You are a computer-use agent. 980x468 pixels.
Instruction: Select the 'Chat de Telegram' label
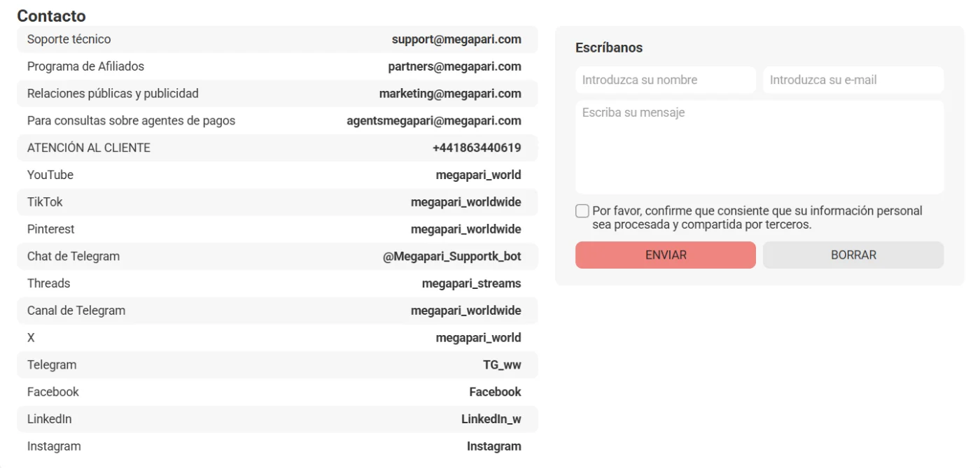73,257
